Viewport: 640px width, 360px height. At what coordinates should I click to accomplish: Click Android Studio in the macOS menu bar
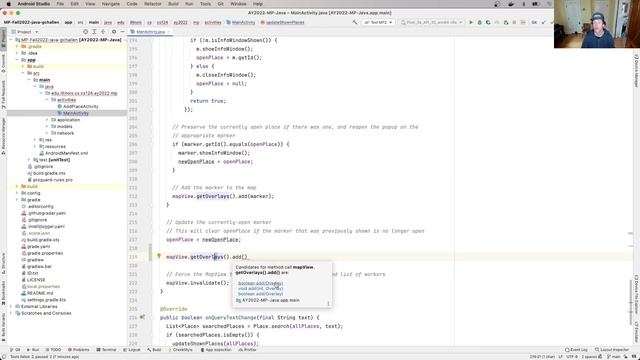[x=33, y=4]
